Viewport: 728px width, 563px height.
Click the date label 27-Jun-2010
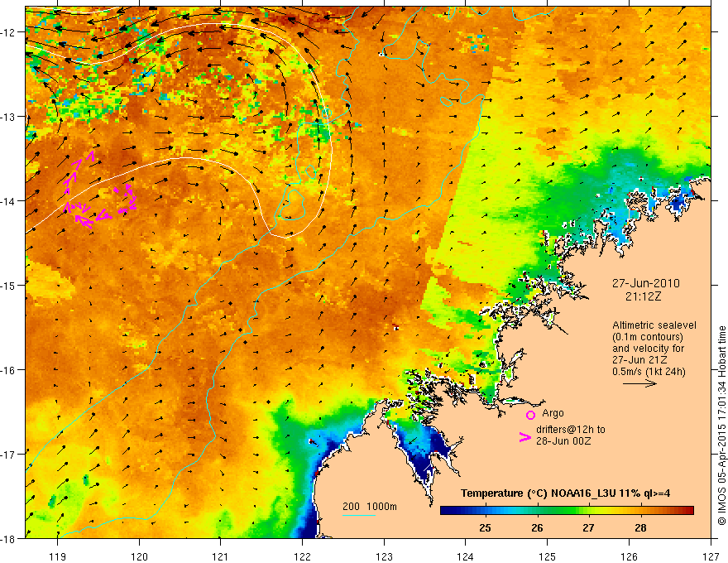coord(646,283)
